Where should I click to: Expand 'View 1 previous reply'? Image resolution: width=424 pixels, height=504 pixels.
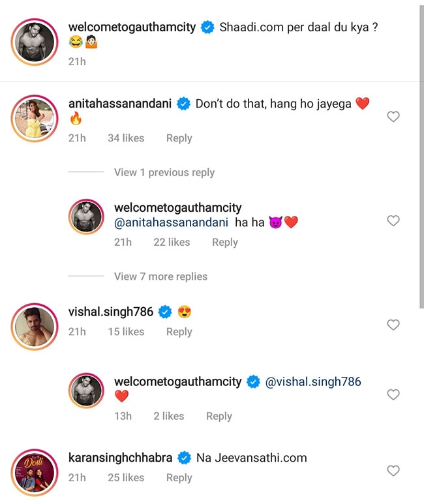point(164,172)
